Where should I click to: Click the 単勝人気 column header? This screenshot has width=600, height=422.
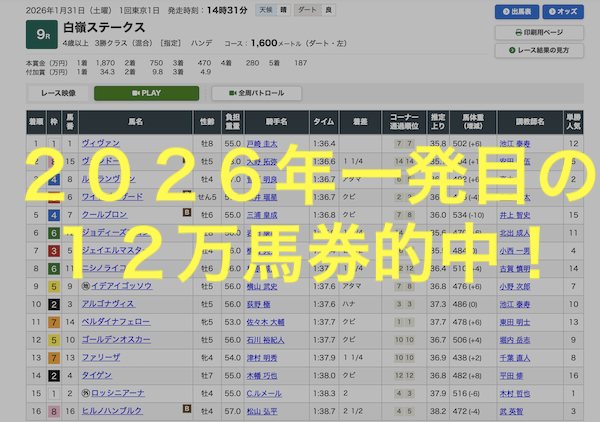(573, 122)
